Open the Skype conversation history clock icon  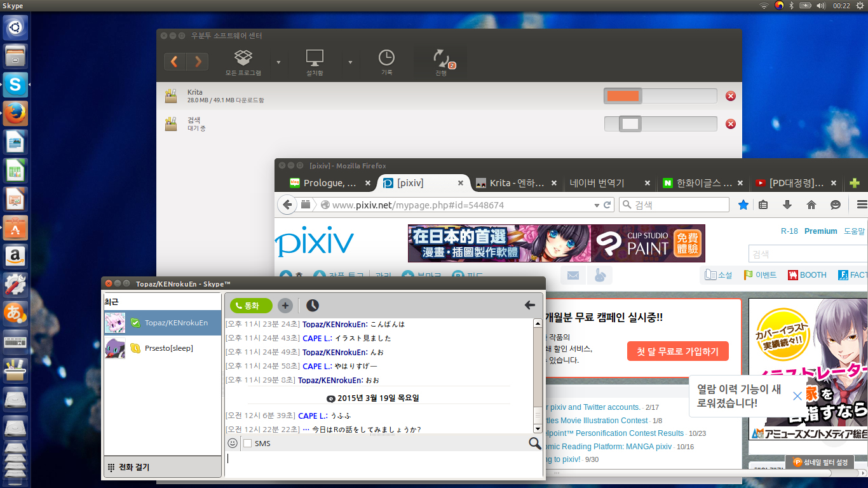coord(313,306)
